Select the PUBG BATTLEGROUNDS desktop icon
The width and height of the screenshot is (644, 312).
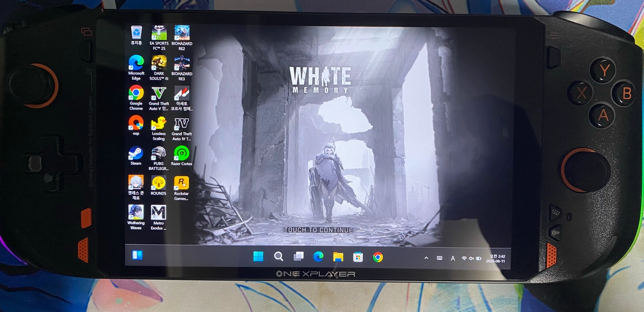(x=159, y=158)
